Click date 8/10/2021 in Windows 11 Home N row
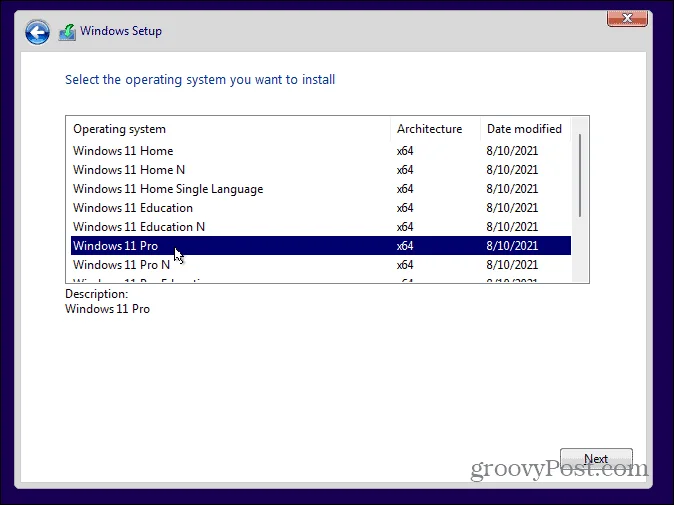 512,170
